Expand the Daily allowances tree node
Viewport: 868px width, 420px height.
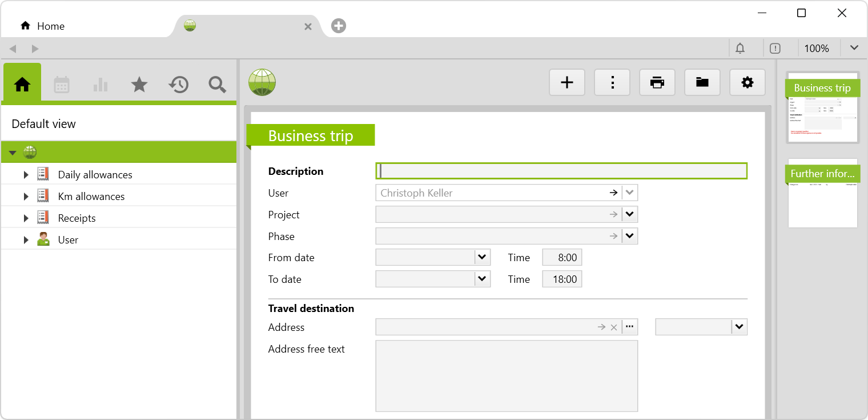pyautogui.click(x=26, y=175)
